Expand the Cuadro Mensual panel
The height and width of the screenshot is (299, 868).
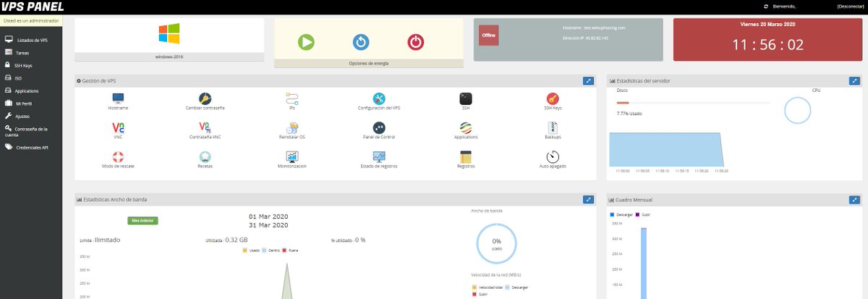coord(854,199)
